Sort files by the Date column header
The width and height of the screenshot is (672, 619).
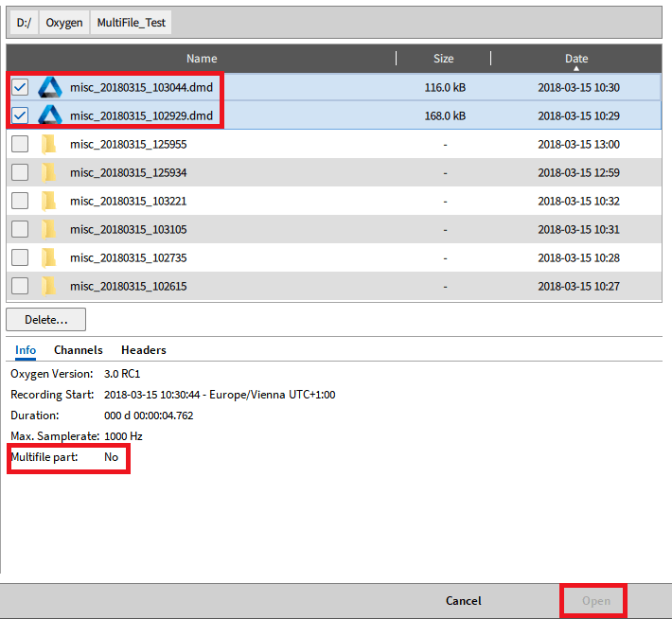coord(576,59)
